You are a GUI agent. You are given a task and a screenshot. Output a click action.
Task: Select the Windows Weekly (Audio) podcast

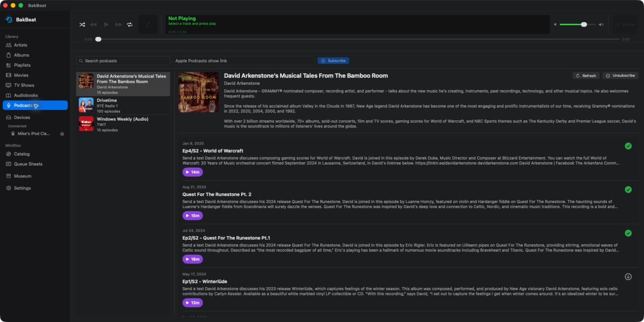(123, 124)
